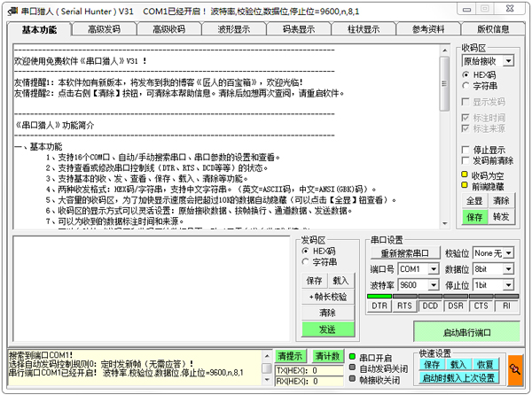Click the 收码为空 yellow indicator light
The image size is (532, 395).
point(465,175)
